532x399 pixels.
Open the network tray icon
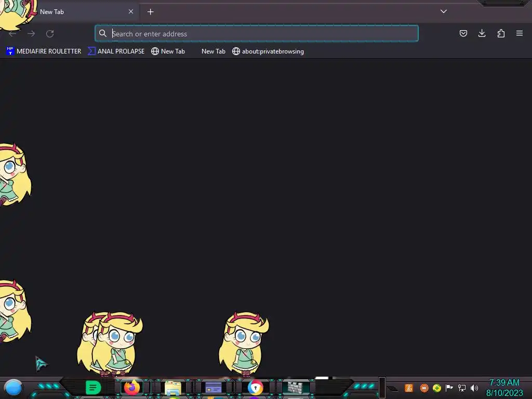point(462,388)
